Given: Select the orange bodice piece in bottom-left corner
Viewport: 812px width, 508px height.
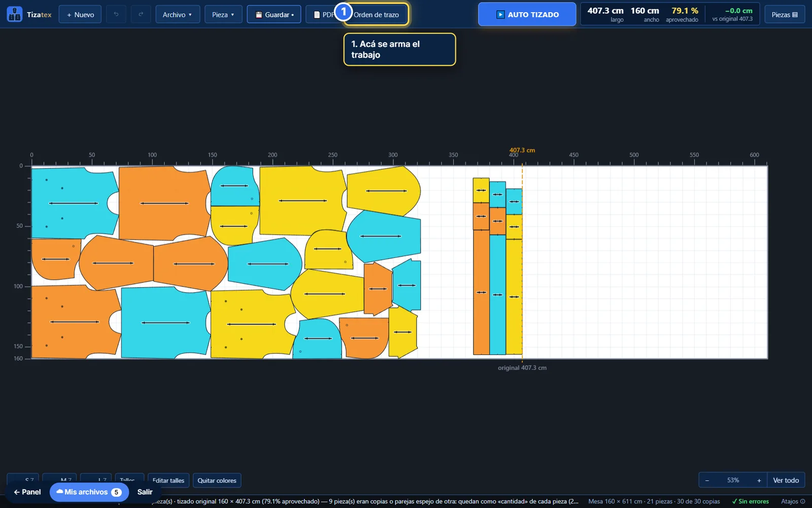Looking at the screenshot, I should (x=75, y=322).
